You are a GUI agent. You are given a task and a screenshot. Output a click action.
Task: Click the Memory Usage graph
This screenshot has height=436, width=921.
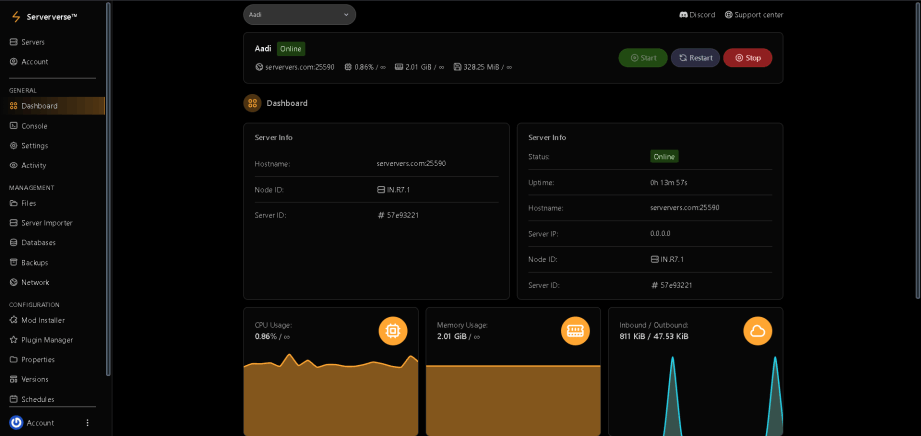pyautogui.click(x=513, y=401)
